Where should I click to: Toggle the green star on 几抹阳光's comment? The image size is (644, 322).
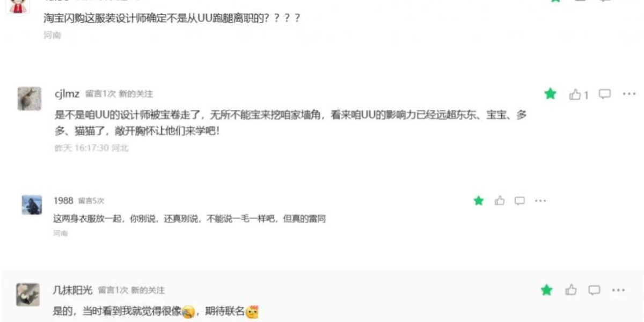[x=547, y=290]
